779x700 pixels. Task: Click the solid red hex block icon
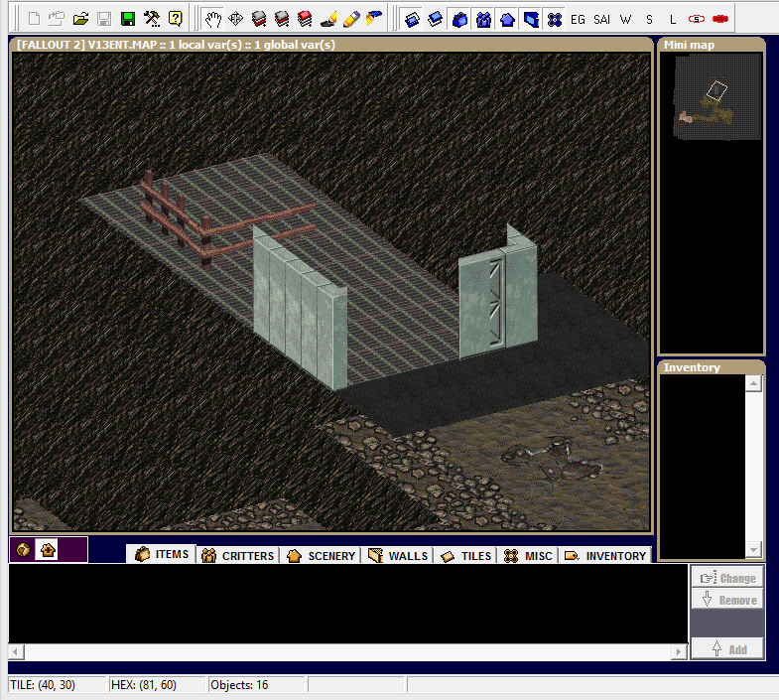coord(720,20)
